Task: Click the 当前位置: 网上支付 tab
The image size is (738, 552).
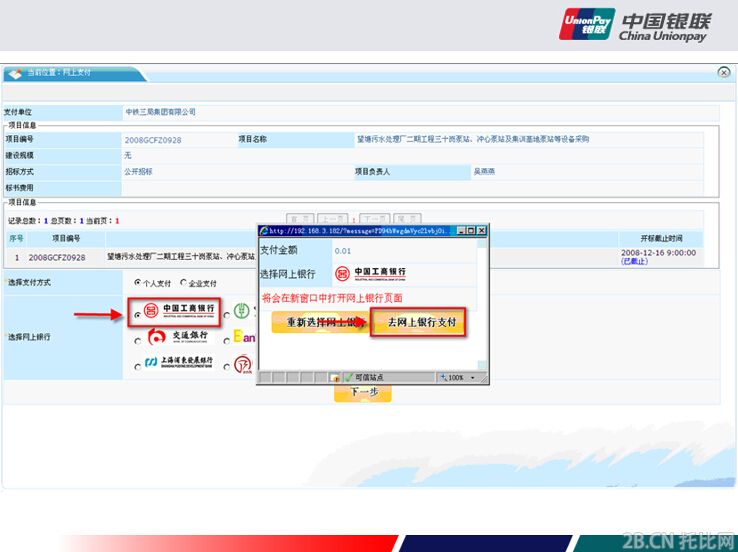Action: 60,74
